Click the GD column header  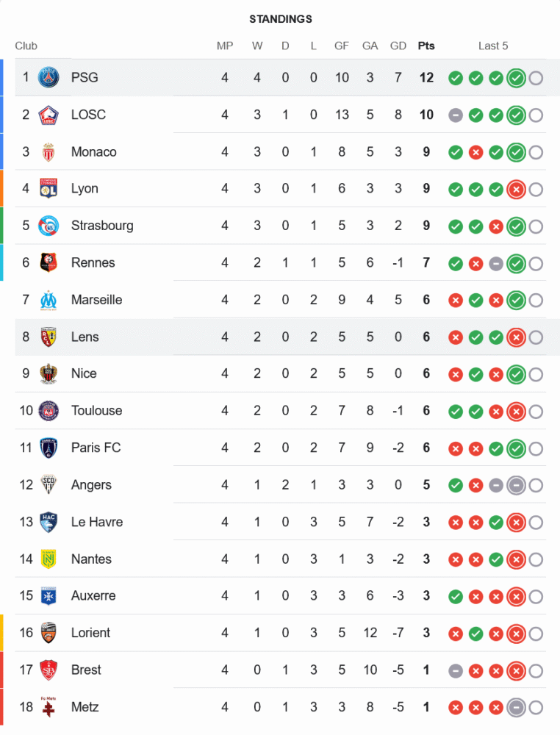coord(398,46)
